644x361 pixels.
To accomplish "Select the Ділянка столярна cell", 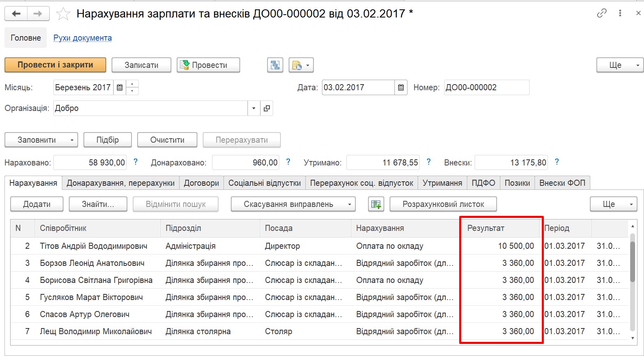I will pos(210,331).
